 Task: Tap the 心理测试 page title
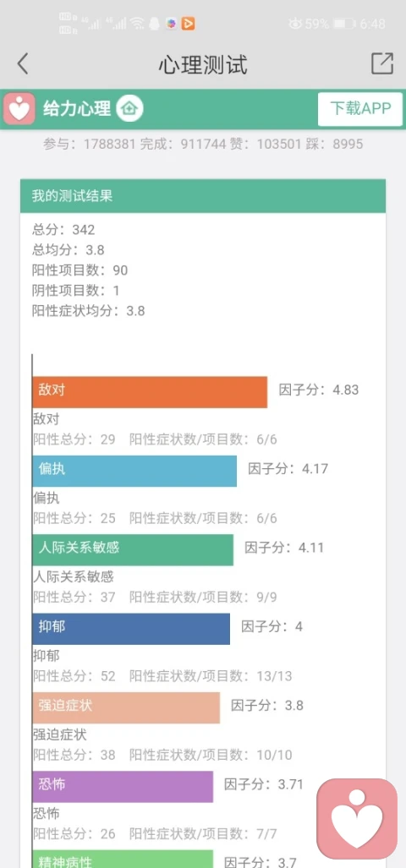click(203, 65)
